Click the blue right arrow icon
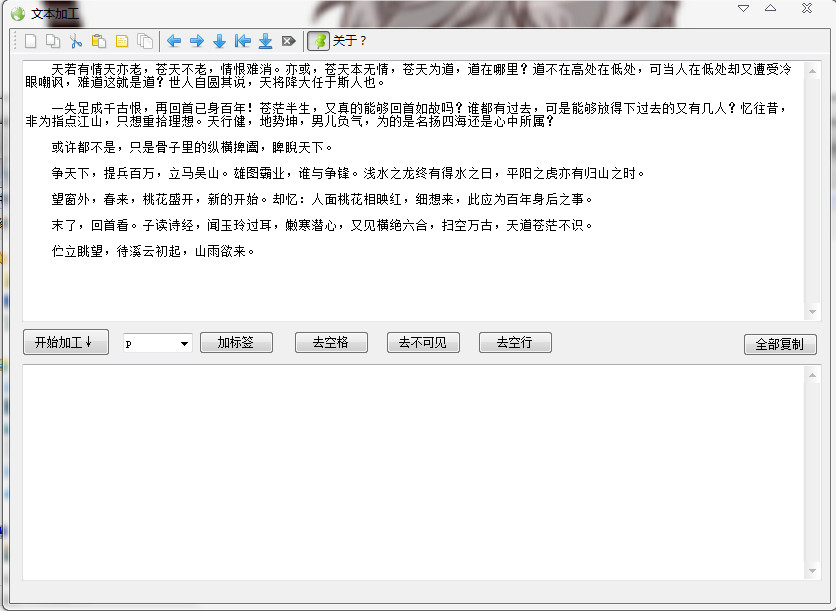This screenshot has width=836, height=611. 195,41
